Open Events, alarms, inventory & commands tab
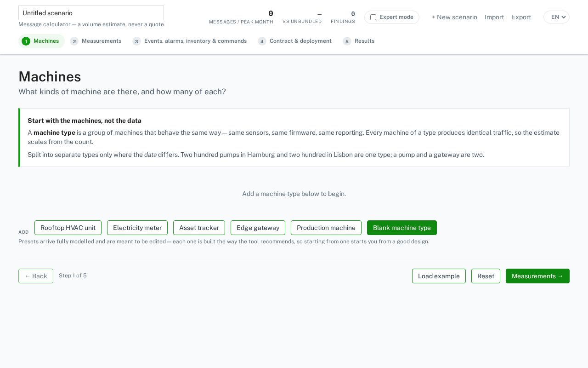The width and height of the screenshot is (588, 368). (x=189, y=41)
